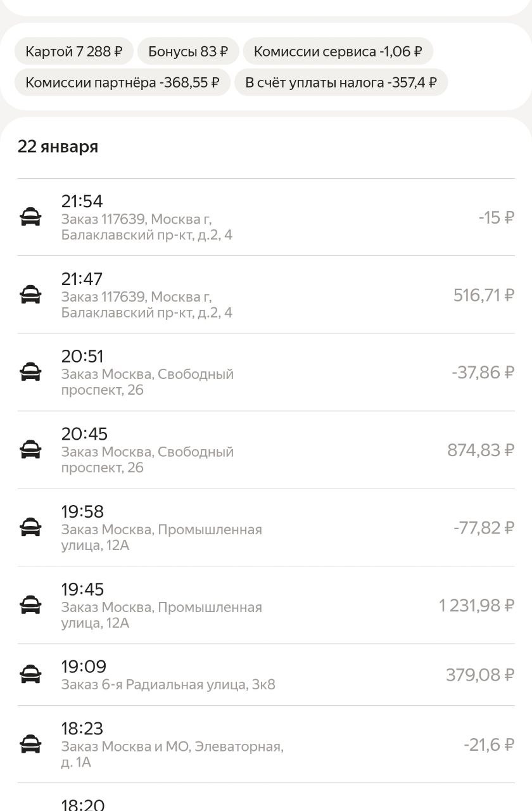Open the 874,83 ₽ Свободный проспект order

click(x=266, y=450)
